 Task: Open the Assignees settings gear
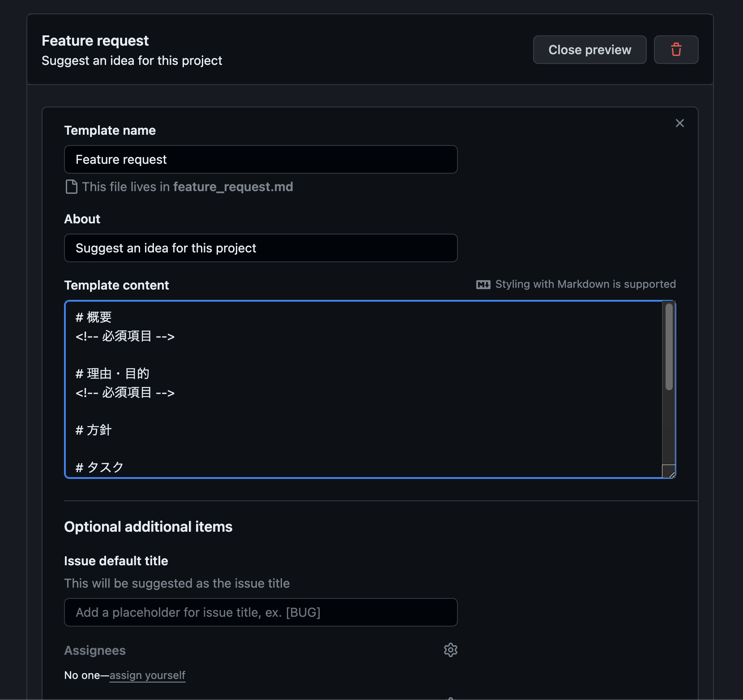tap(450, 650)
